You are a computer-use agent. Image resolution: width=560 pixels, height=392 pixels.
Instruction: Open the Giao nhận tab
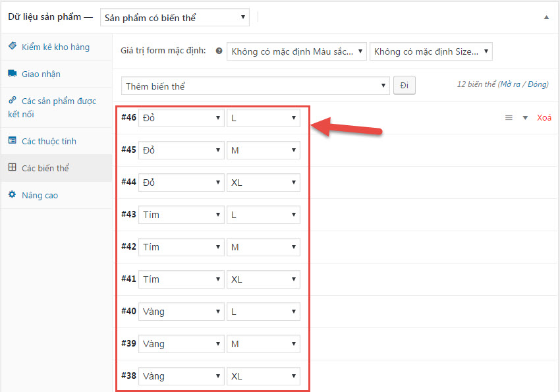(x=57, y=74)
